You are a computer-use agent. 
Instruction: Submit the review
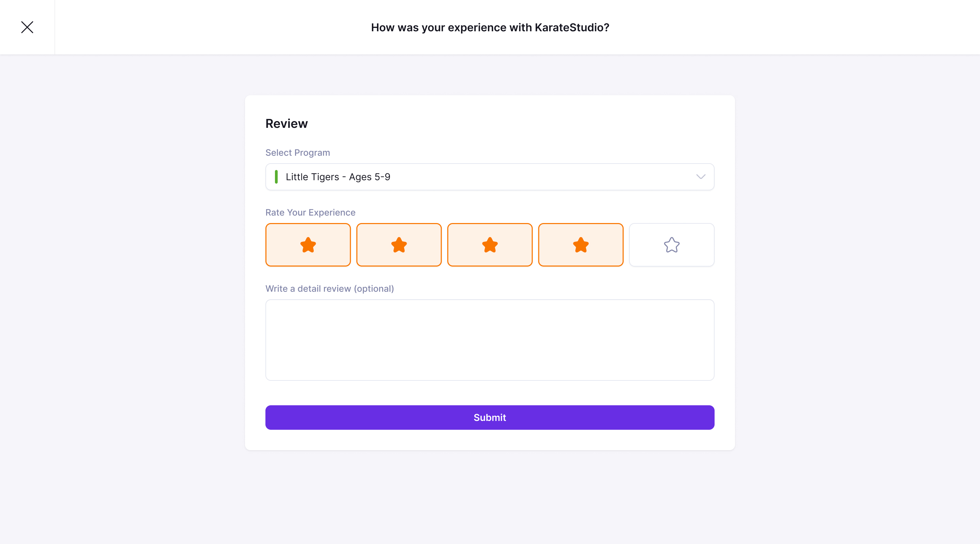[490, 418]
